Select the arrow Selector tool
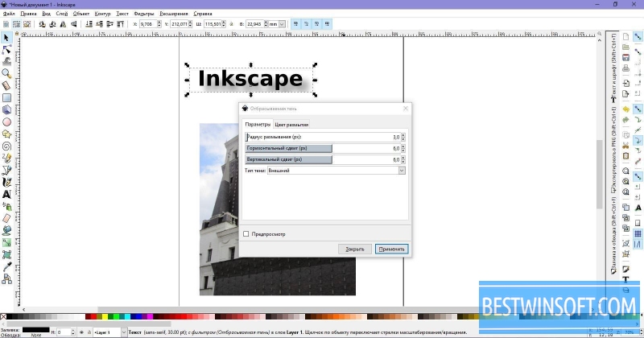The width and height of the screenshot is (644, 338). (6, 38)
